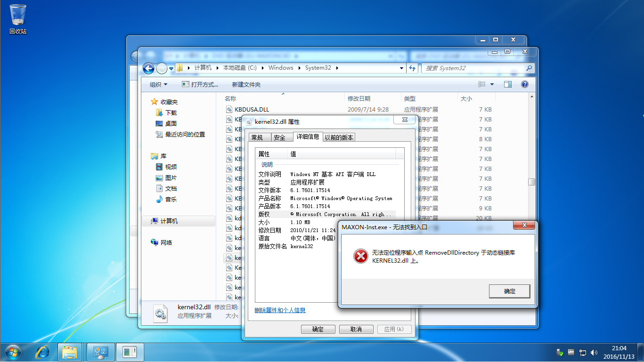Click the Windows breadcrumb in address bar
The image size is (644, 362).
pos(281,68)
